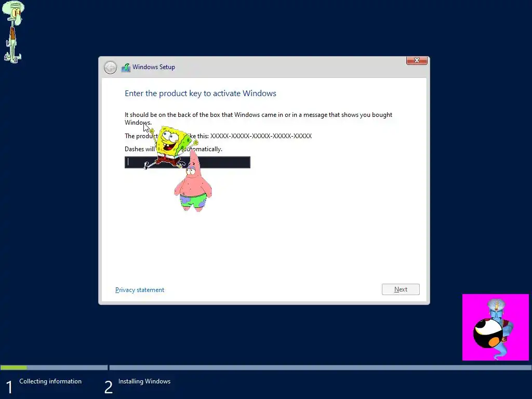
Task: Click the SpongeBob character sprite
Action: coord(171,147)
